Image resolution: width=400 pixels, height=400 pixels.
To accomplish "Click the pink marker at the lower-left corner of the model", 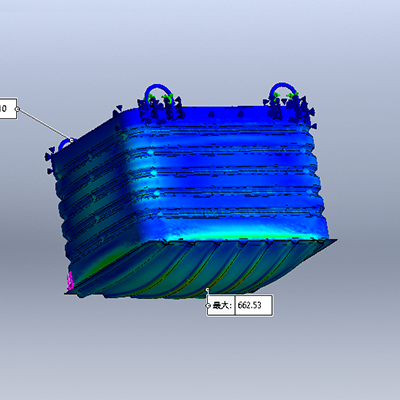I will click(x=70, y=281).
